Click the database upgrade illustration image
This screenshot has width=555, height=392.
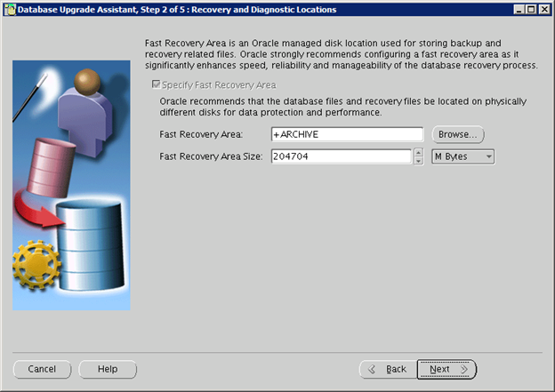(x=71, y=185)
